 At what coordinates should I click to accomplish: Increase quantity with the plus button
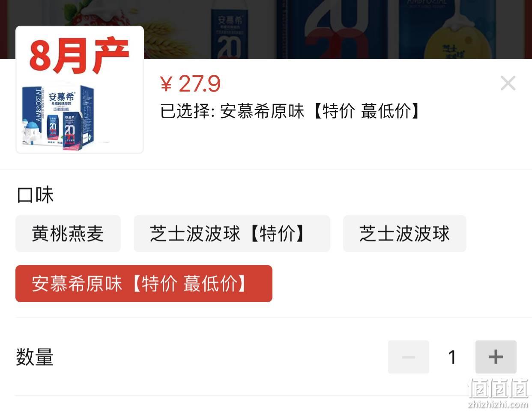click(x=496, y=357)
